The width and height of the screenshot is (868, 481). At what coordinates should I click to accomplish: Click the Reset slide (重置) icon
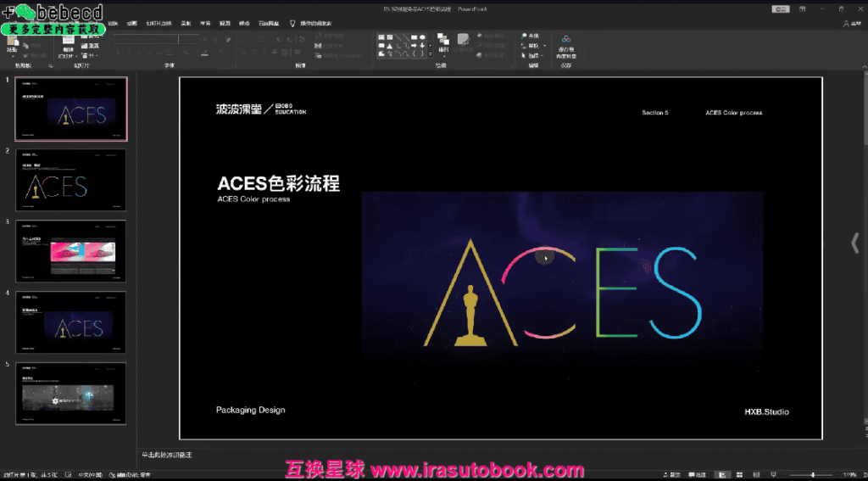click(x=84, y=46)
